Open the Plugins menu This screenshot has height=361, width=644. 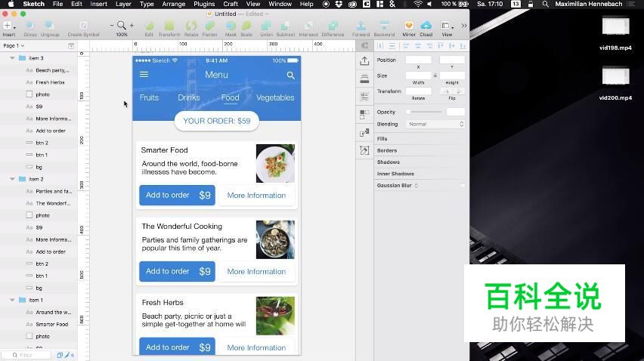pyautogui.click(x=204, y=4)
